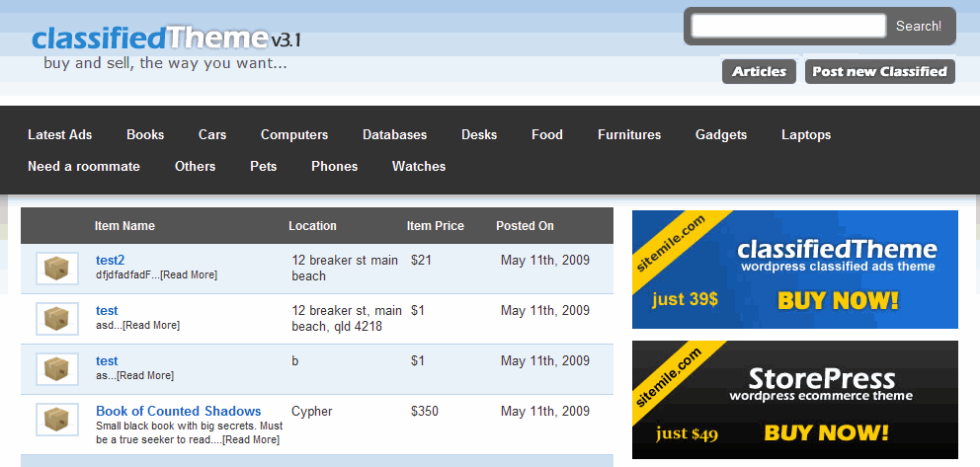Viewport: 980px width, 467px height.
Task: Click Post new Classified button
Action: tap(880, 71)
